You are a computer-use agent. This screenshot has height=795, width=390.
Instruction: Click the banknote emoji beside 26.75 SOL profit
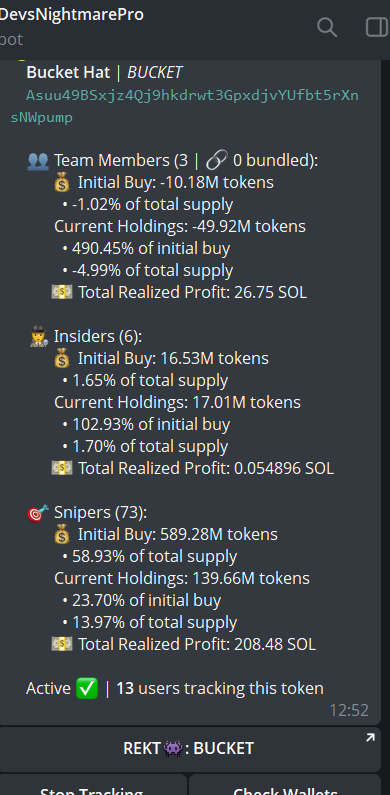point(62,293)
